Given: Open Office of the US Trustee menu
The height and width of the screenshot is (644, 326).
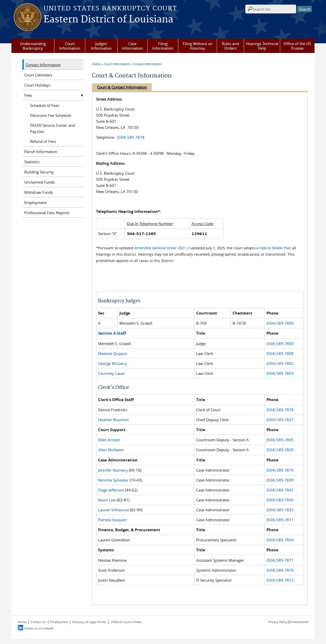Looking at the screenshot, I should click(297, 46).
